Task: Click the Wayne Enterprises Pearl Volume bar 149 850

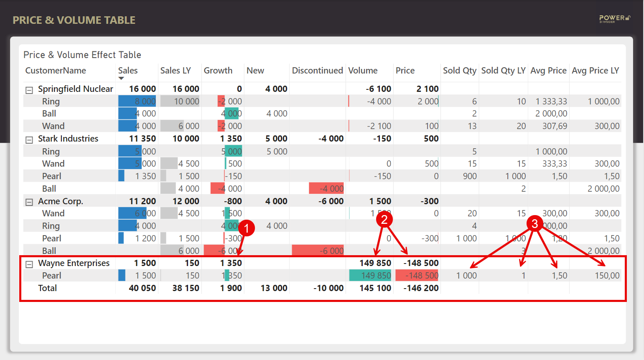Action: pos(370,276)
